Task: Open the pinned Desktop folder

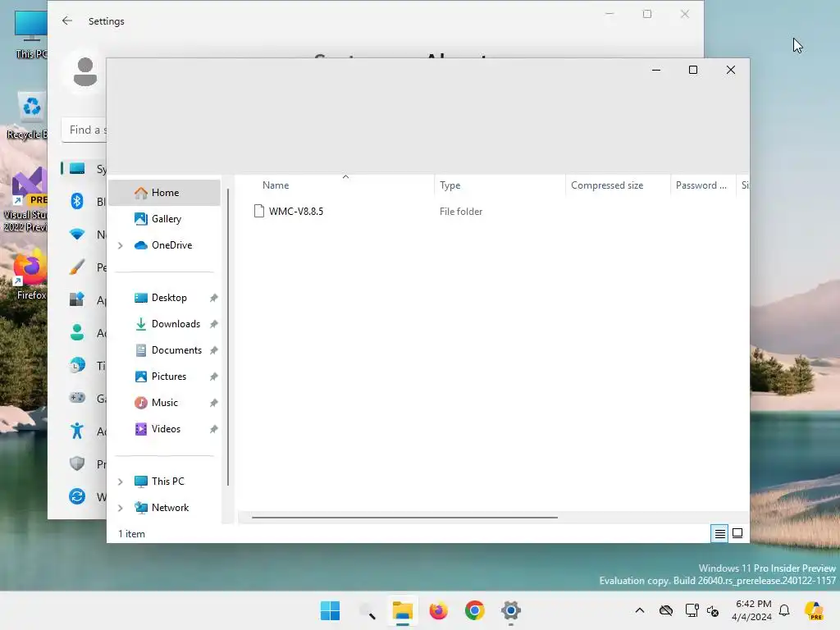Action: pos(168,298)
